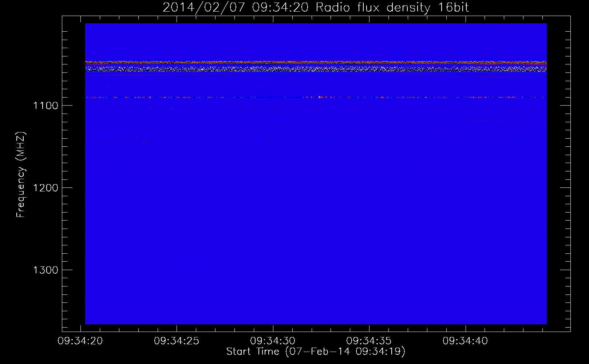Click the '1100' frequency tick label
The width and height of the screenshot is (589, 364).
coord(46,106)
